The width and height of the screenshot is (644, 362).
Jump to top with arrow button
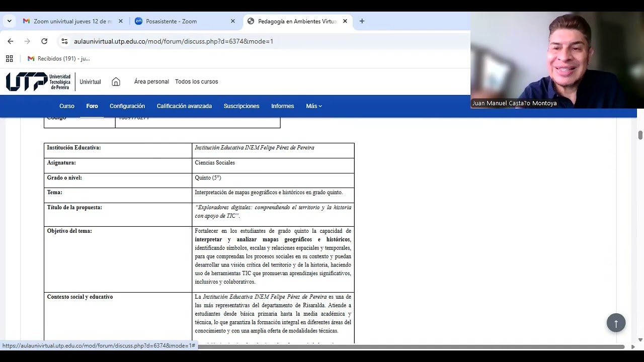point(616,323)
